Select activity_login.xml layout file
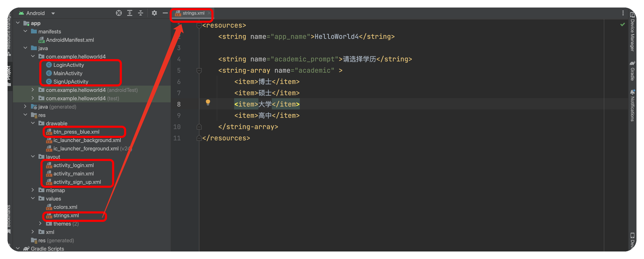 click(x=70, y=165)
